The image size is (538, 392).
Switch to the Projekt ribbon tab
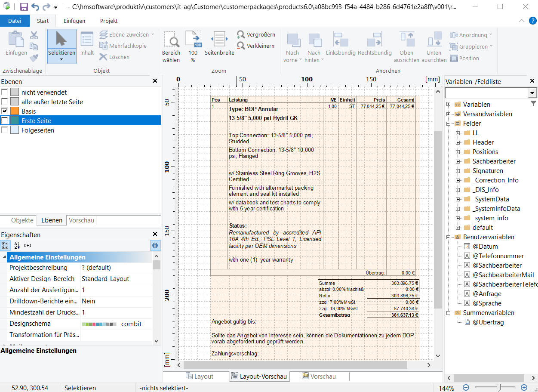(x=109, y=21)
